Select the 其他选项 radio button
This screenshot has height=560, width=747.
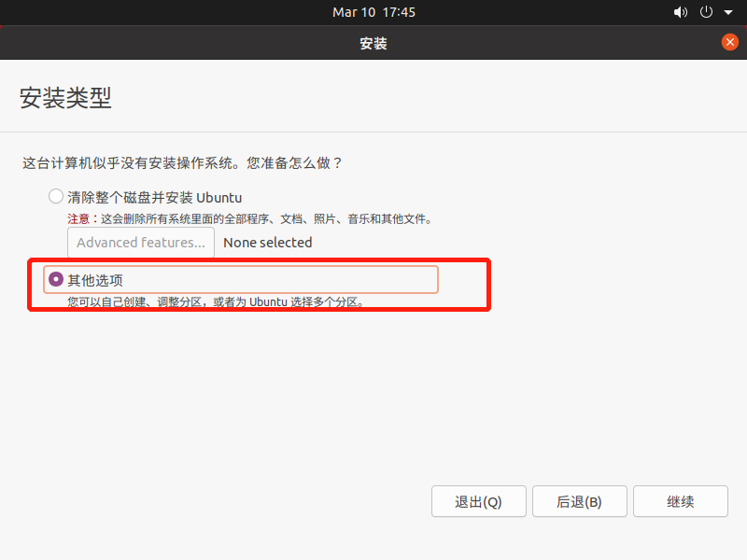pyautogui.click(x=55, y=278)
